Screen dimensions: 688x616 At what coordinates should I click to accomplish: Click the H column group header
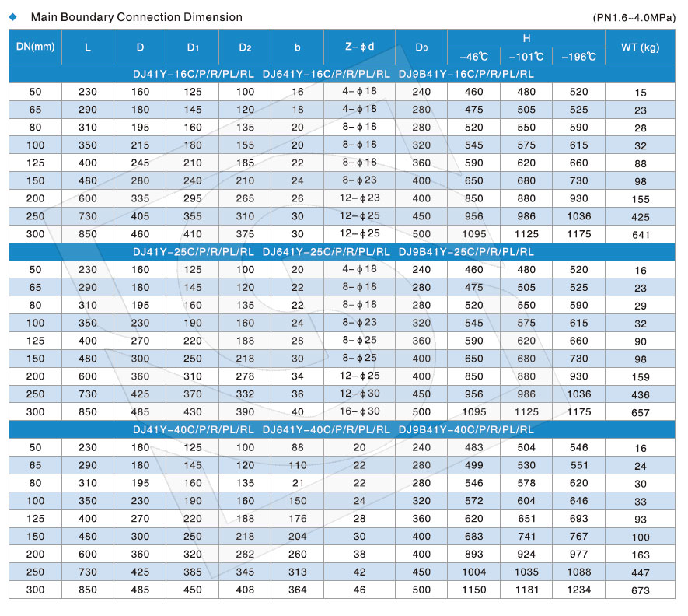tap(526, 38)
